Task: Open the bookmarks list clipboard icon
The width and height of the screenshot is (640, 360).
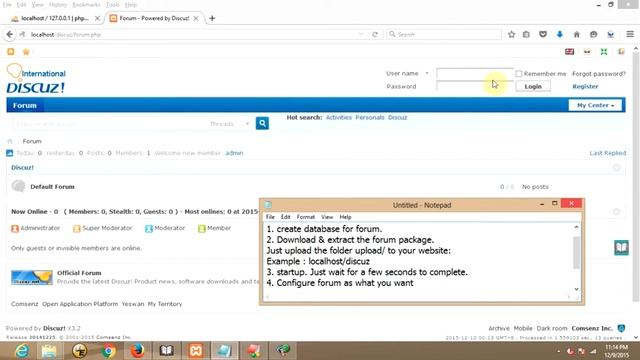Action: 526,35
